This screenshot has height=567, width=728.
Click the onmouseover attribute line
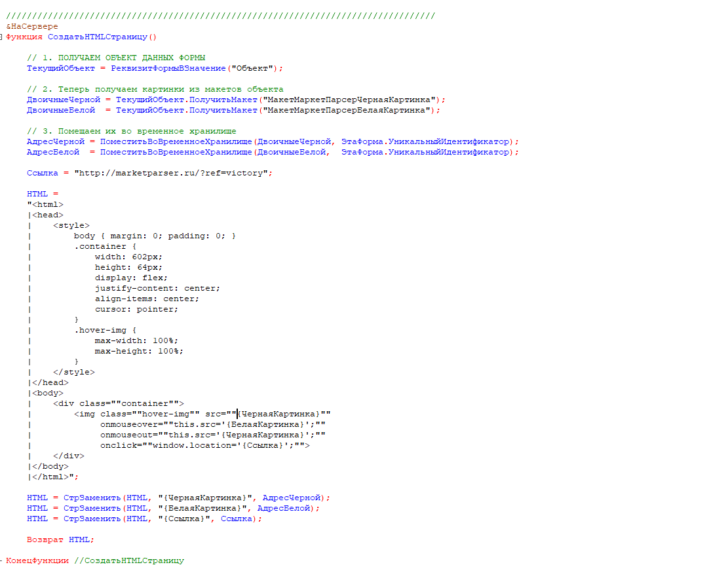213,424
